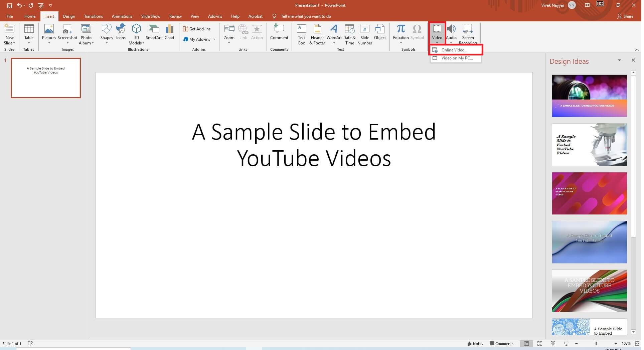Insert a Chart
The width and height of the screenshot is (644, 350).
169,32
